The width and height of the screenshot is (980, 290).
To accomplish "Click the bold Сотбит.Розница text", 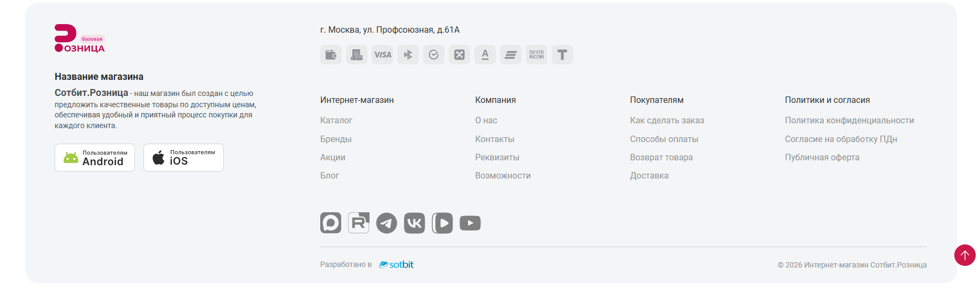I will point(92,93).
